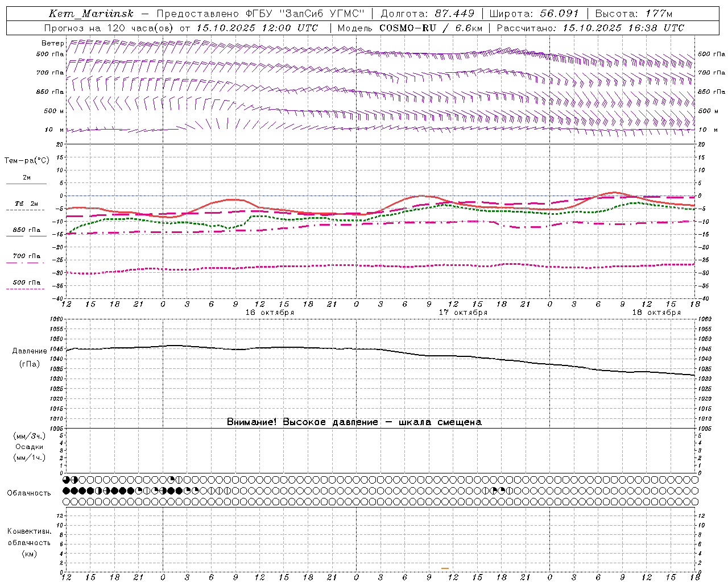Click the Конвективн. label

click(29, 531)
